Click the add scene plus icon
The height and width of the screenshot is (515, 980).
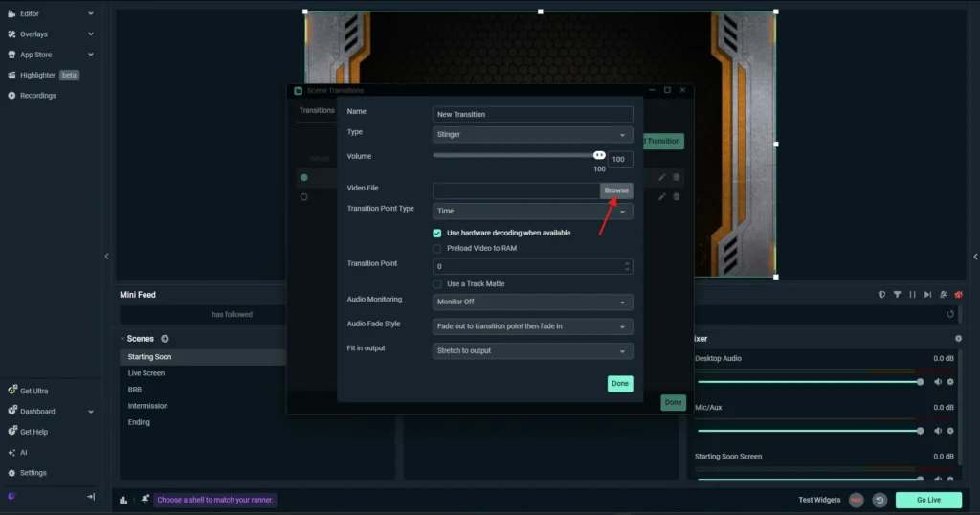[165, 339]
